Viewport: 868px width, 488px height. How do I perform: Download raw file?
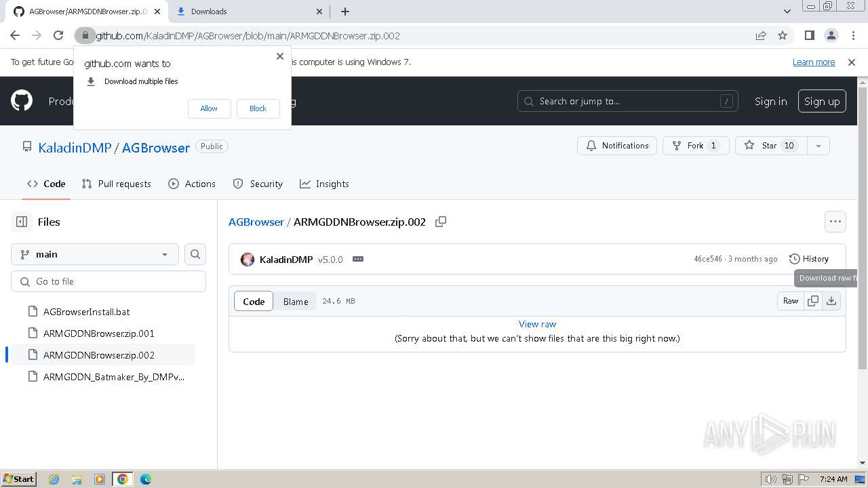831,301
